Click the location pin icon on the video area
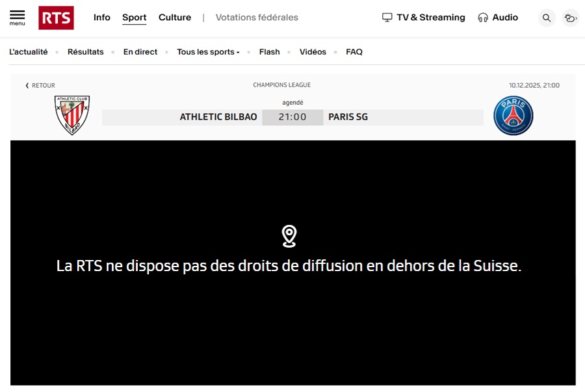 point(288,236)
